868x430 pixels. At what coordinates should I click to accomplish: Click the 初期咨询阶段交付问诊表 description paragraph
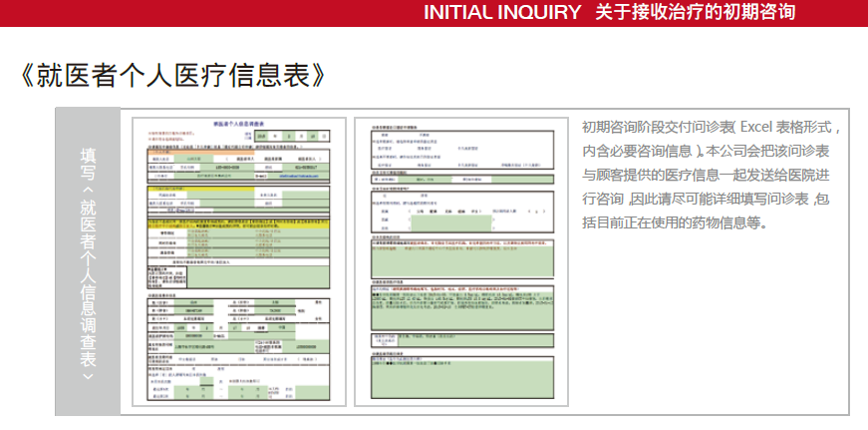[712, 175]
